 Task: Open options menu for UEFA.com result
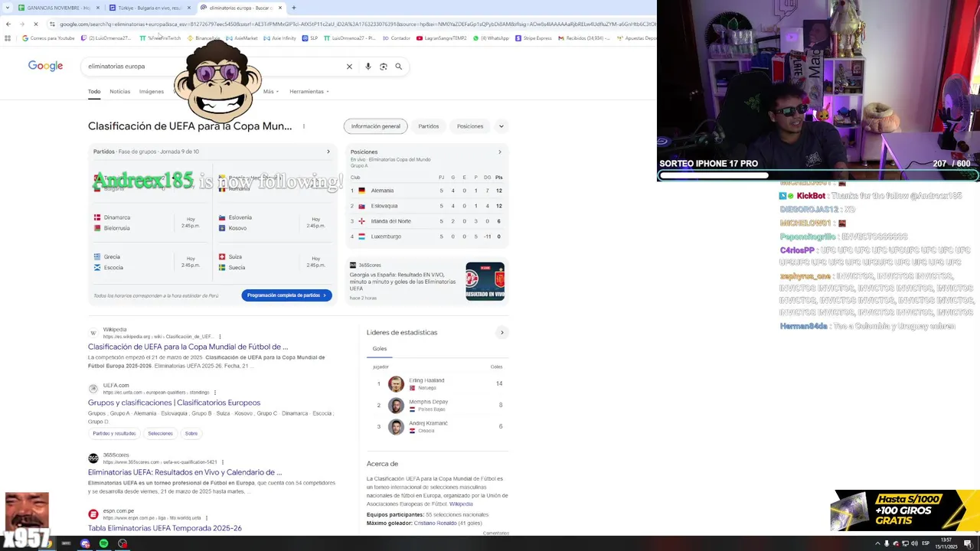pos(214,393)
